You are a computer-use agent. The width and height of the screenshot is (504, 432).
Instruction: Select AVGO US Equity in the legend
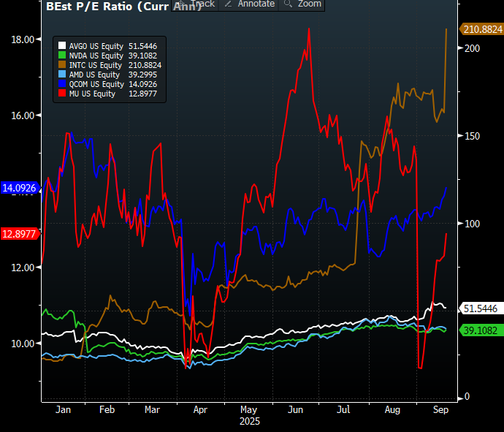(x=96, y=46)
